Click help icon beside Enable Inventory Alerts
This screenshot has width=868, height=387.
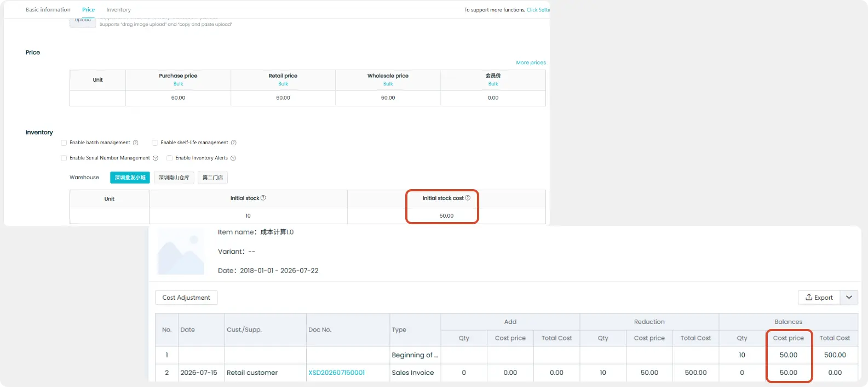tap(233, 158)
